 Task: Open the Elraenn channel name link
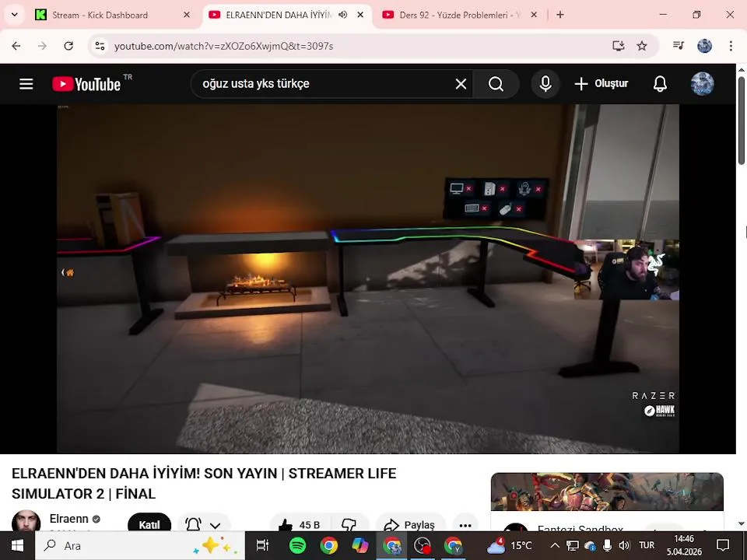click(x=69, y=519)
